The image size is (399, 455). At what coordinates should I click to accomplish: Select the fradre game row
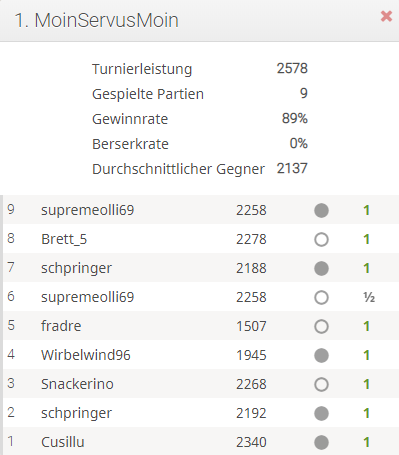click(x=201, y=326)
